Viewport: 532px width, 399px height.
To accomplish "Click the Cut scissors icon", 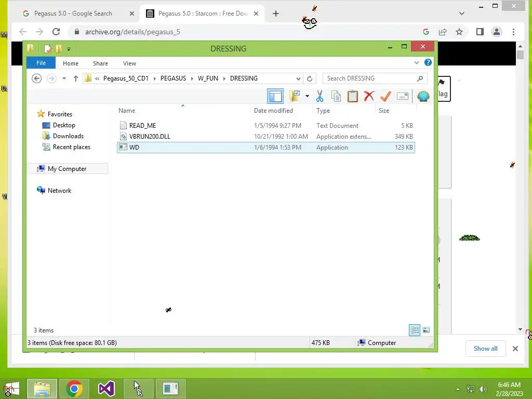I will pyautogui.click(x=320, y=96).
